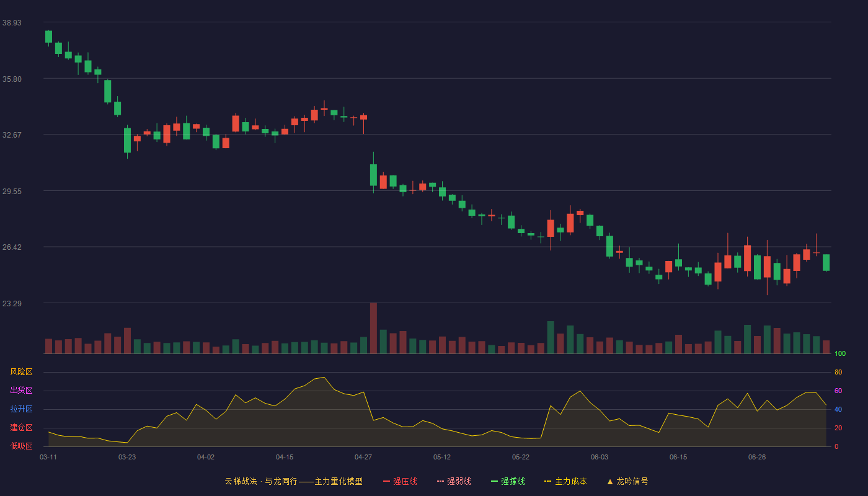868x496 pixels.
Task: Click the 拉升区 zone label
Action: click(x=22, y=409)
